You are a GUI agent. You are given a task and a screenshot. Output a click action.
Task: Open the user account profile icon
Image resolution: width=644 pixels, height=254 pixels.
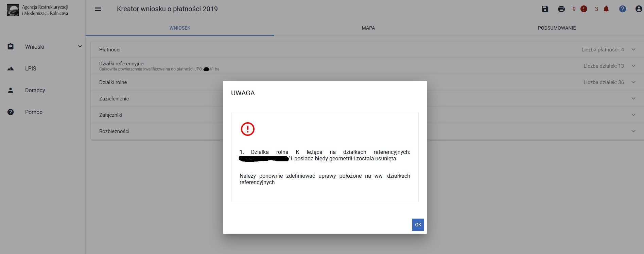[x=639, y=9]
